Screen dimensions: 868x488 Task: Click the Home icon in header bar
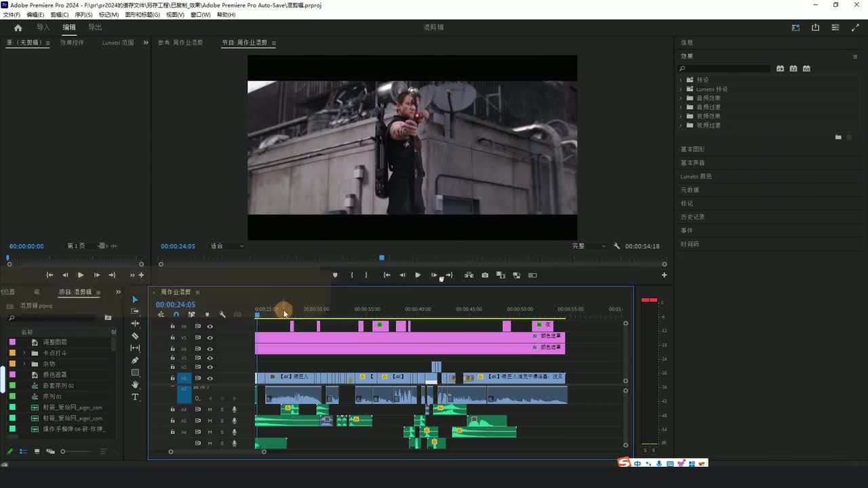point(18,28)
